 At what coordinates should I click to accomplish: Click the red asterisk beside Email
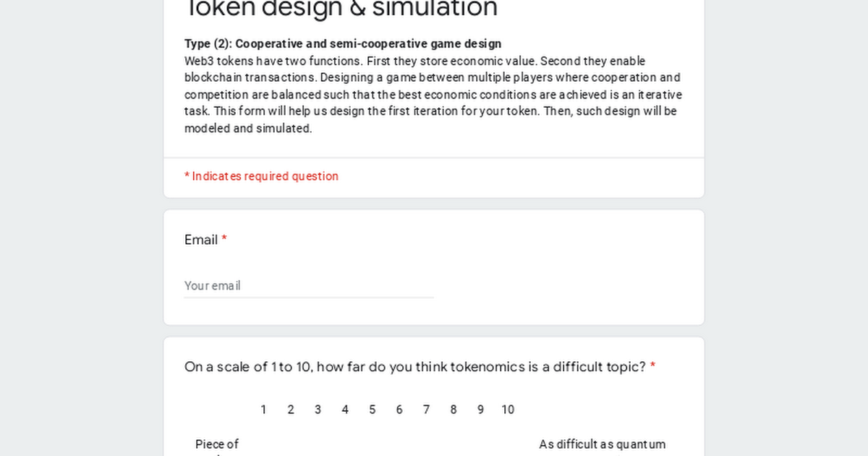click(224, 240)
